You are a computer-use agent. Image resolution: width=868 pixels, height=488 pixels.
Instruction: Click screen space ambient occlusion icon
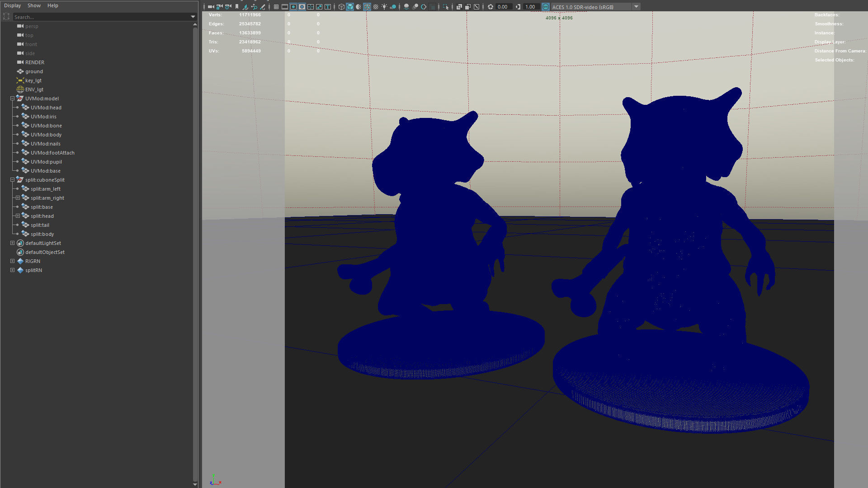[406, 7]
